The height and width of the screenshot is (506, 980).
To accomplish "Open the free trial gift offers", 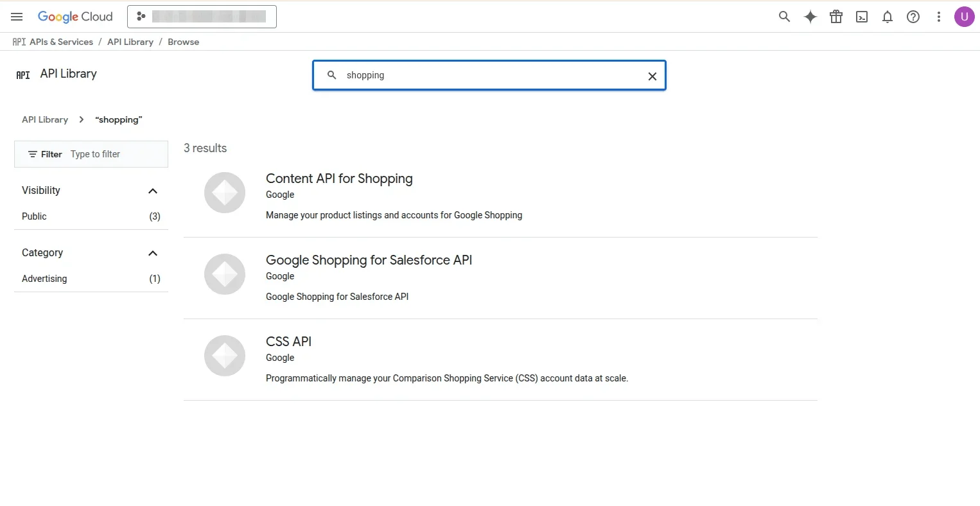I will 836,17.
